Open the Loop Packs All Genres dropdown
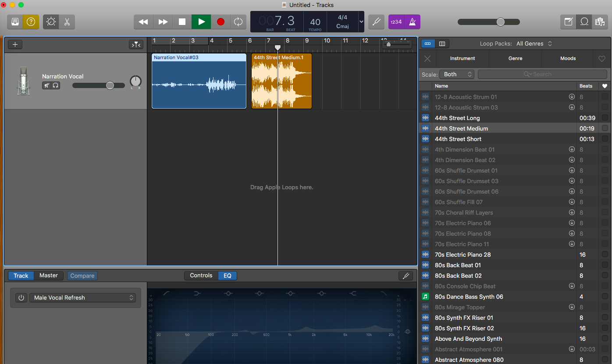Screen dimensions: 612x364 coord(534,44)
